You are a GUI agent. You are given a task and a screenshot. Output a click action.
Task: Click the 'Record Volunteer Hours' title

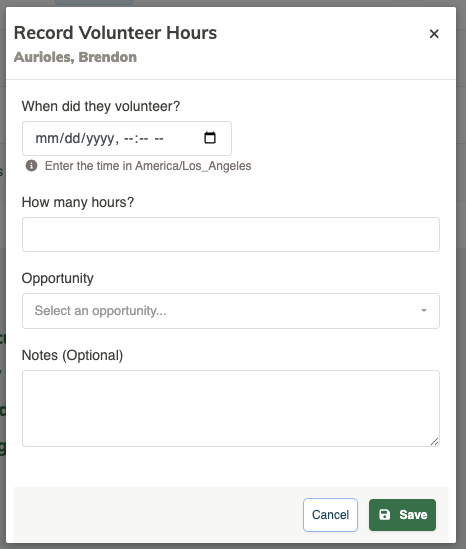(116, 33)
